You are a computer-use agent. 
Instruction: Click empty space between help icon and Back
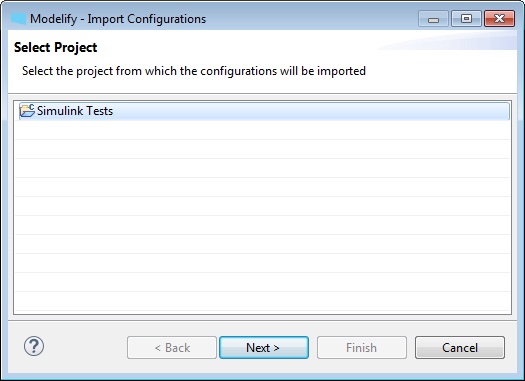(85, 348)
